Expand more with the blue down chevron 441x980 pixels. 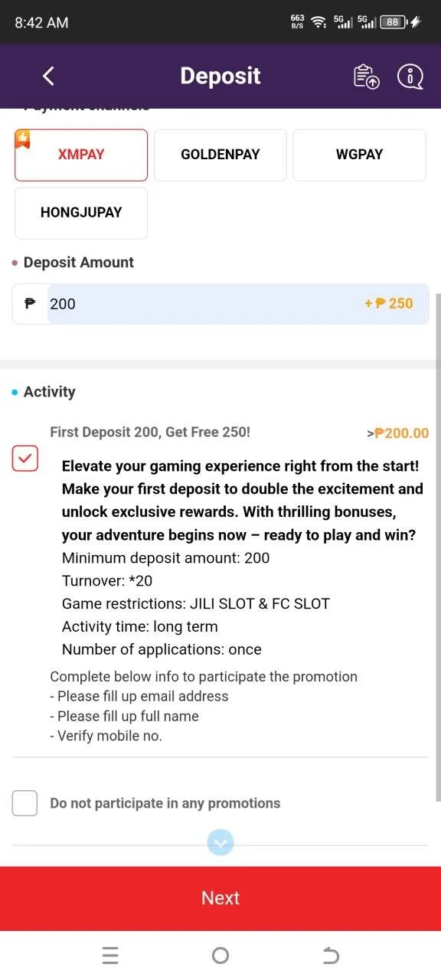tap(220, 843)
